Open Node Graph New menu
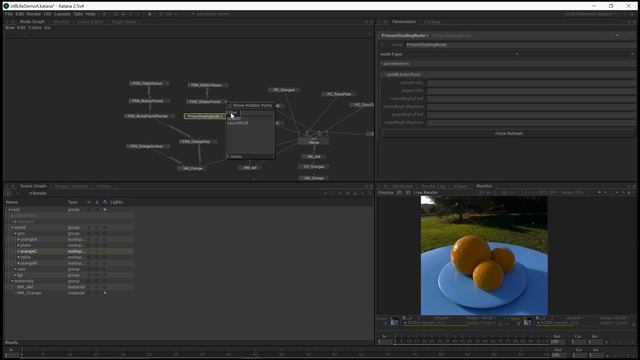Screen dimensions: 640x360 [x=10, y=27]
